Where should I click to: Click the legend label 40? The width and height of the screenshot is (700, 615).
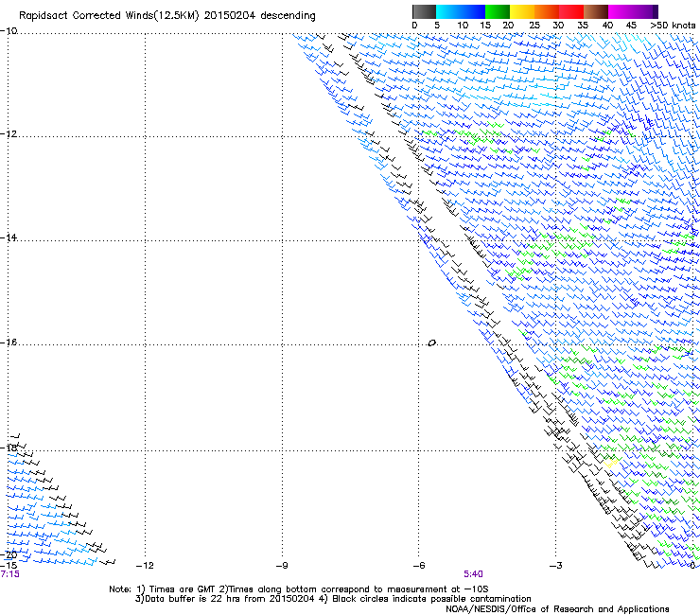click(607, 26)
